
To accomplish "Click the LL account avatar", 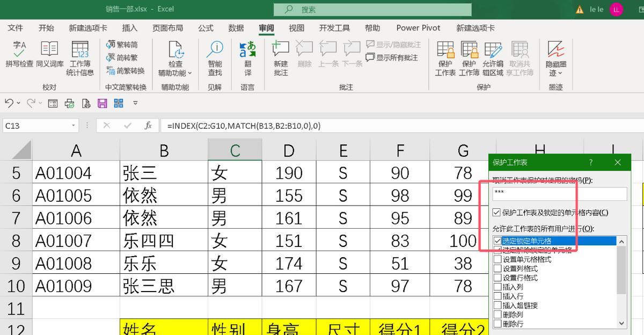I will (x=617, y=9).
